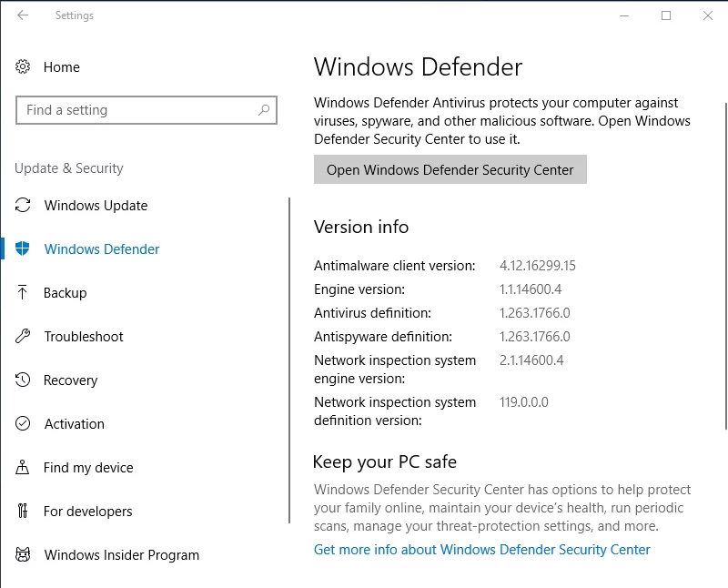This screenshot has height=588, width=728.
Task: Select Backup in the sidebar
Action: pyautogui.click(x=66, y=293)
